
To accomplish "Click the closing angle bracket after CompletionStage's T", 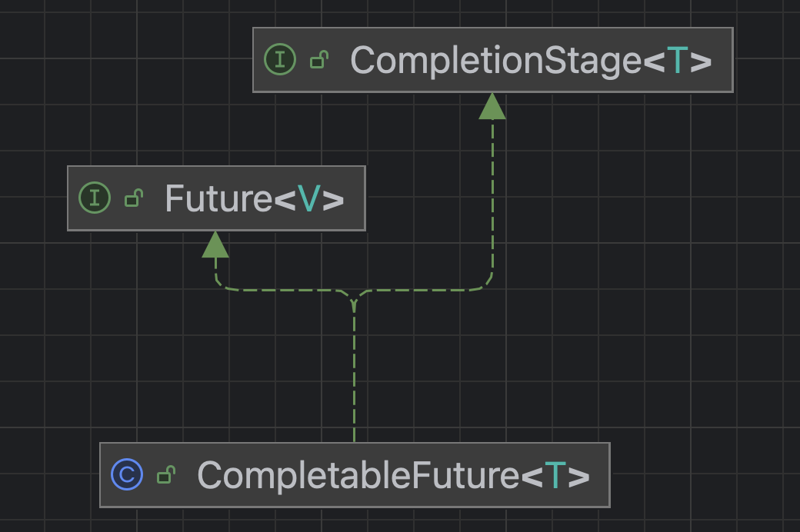I will [x=701, y=60].
